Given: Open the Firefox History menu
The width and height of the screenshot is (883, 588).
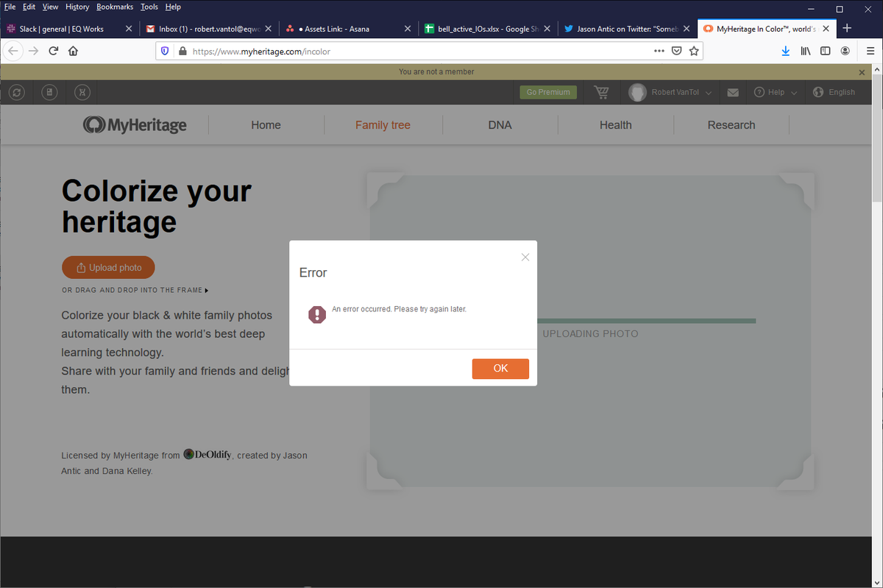Looking at the screenshot, I should click(77, 7).
